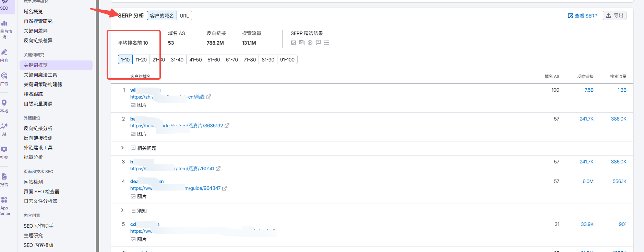Open the 广告 advertising icon in left rail

click(x=4, y=76)
